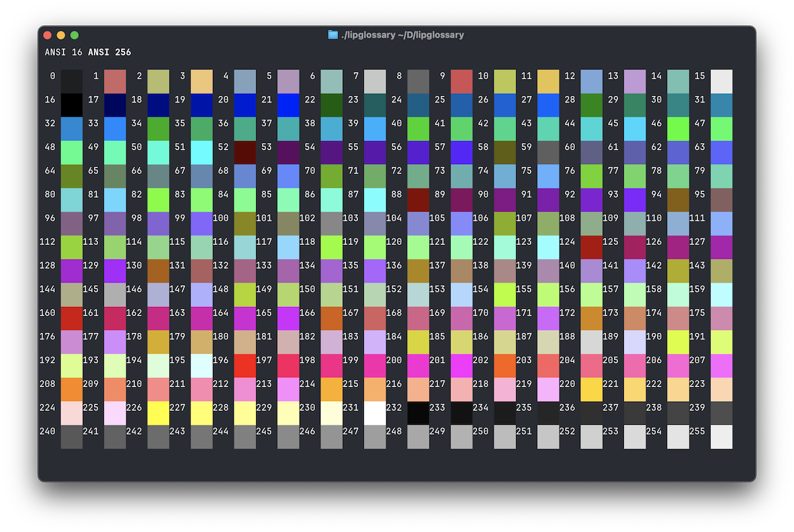Pick the red color swatch numbered 9

461,81
